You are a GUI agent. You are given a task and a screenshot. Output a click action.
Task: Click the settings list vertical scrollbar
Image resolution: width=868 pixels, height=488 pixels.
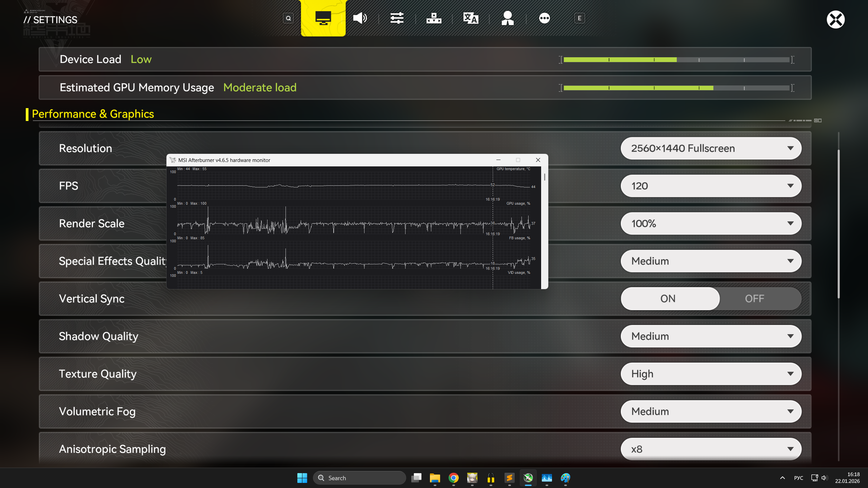click(839, 224)
